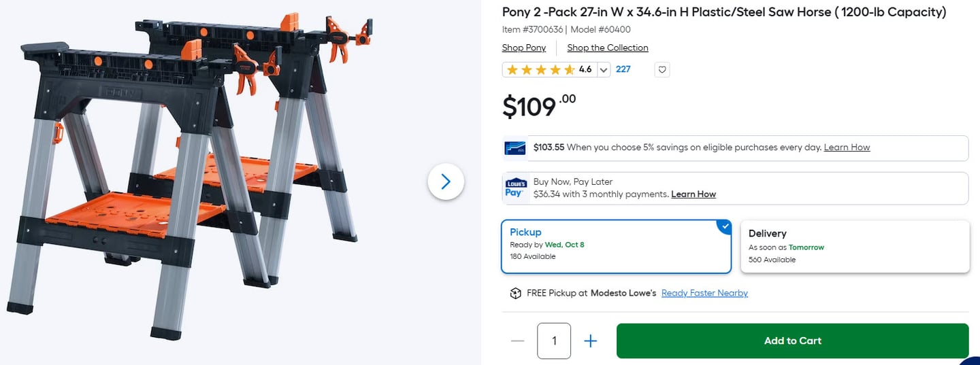Click the Lowe's Pay logo icon
This screenshot has width=980, height=365.
[515, 188]
